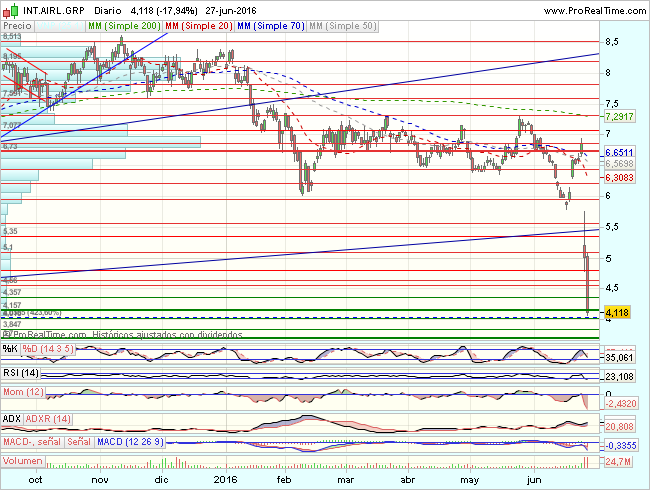Click the green 7,2317 moving average value
This screenshot has width=650, height=490.
tap(621, 117)
